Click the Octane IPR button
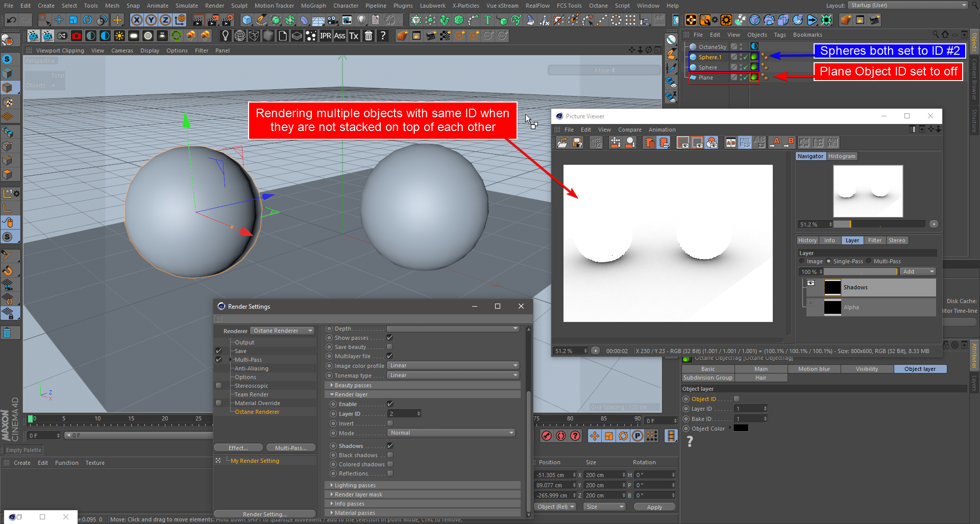The image size is (980, 524). (x=325, y=36)
